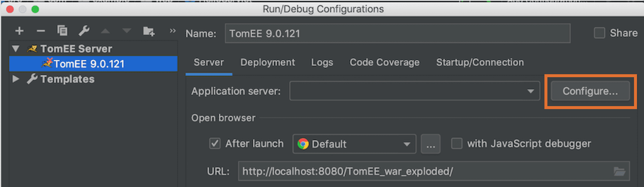Uncheck After launch option
This screenshot has height=187, width=644.
pyautogui.click(x=215, y=144)
